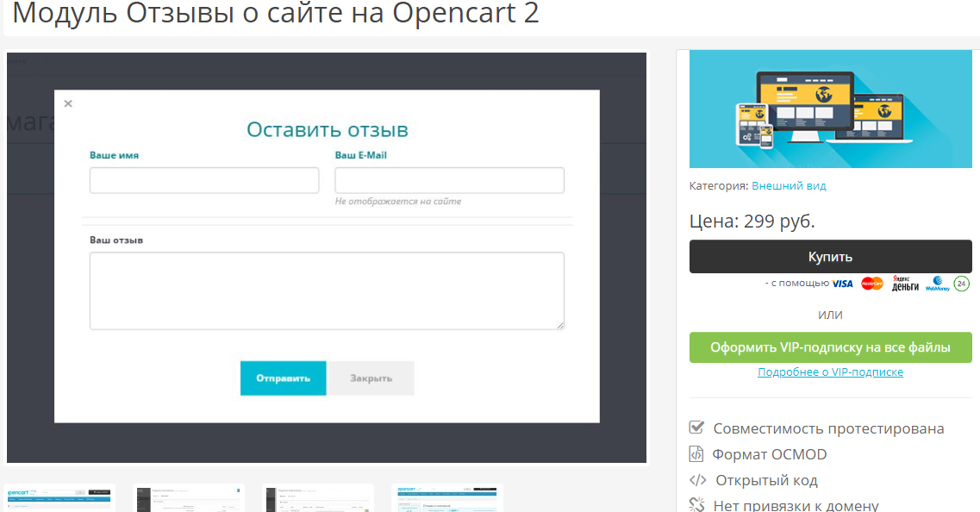Click the page title Модуль Отзывы о сайте
This screenshot has width=980, height=512.
(x=276, y=13)
